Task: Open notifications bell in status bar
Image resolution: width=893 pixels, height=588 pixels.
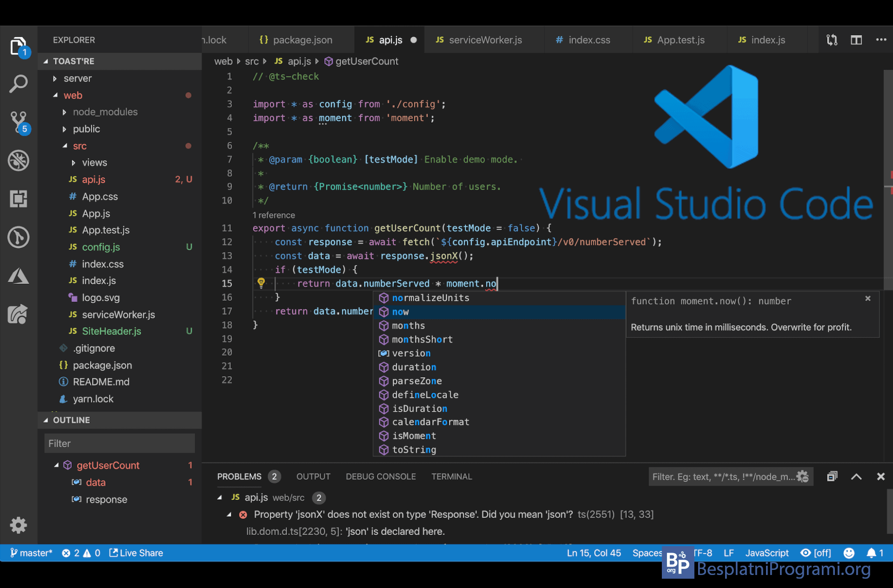Action: (872, 553)
